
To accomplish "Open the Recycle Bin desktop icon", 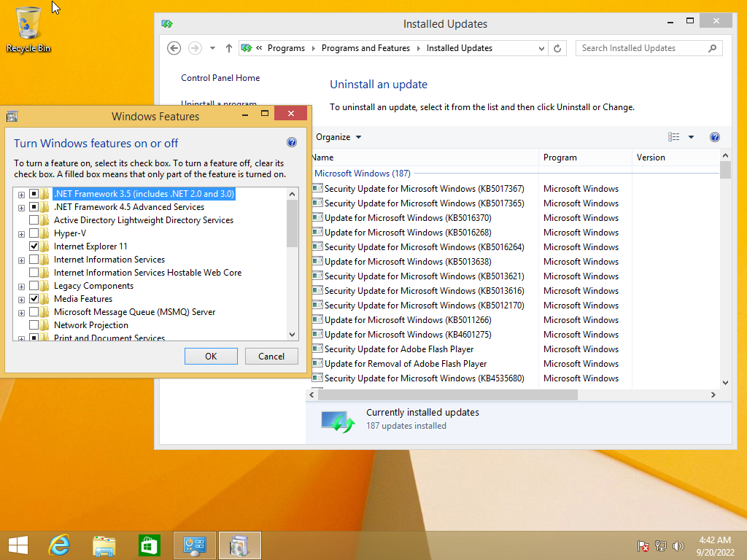I will point(28,29).
